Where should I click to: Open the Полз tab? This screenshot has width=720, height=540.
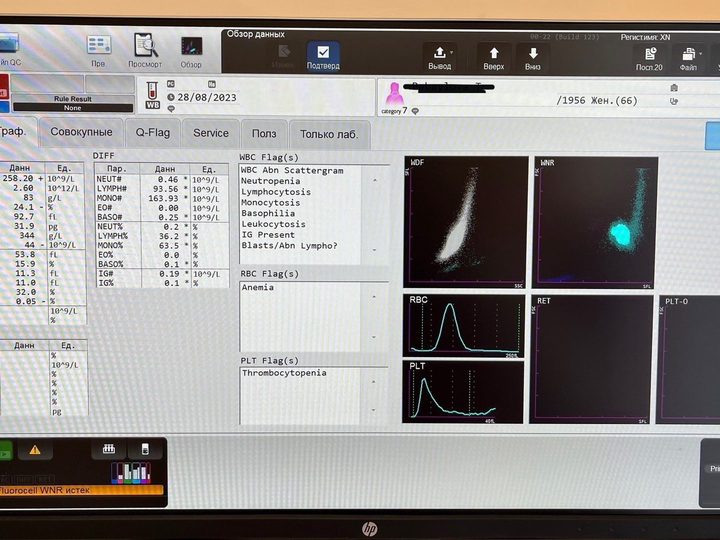pyautogui.click(x=264, y=134)
